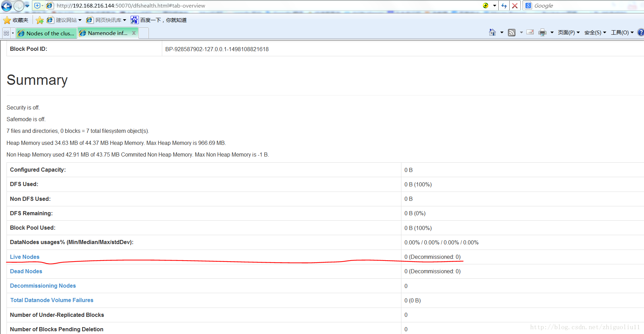Open the 工具(O) Tools menu
The image size is (644, 334).
(x=622, y=33)
